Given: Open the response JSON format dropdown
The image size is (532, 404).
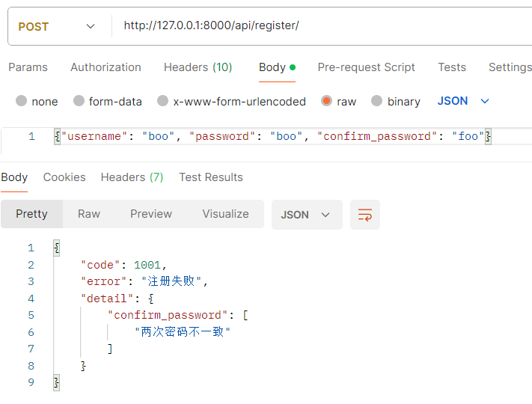Looking at the screenshot, I should pos(306,215).
